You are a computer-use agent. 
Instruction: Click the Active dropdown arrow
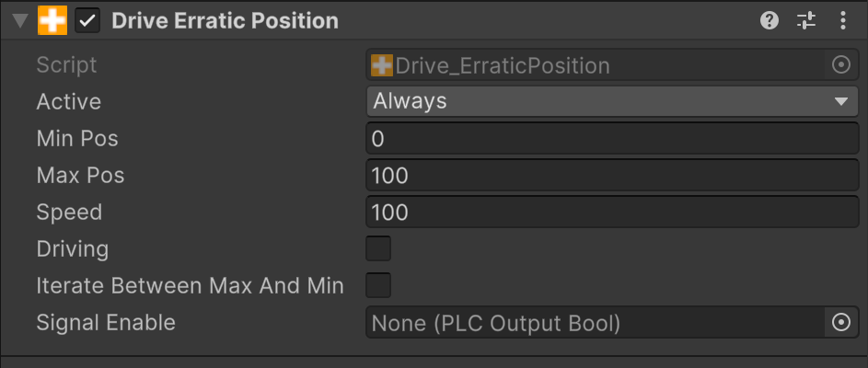tap(840, 101)
